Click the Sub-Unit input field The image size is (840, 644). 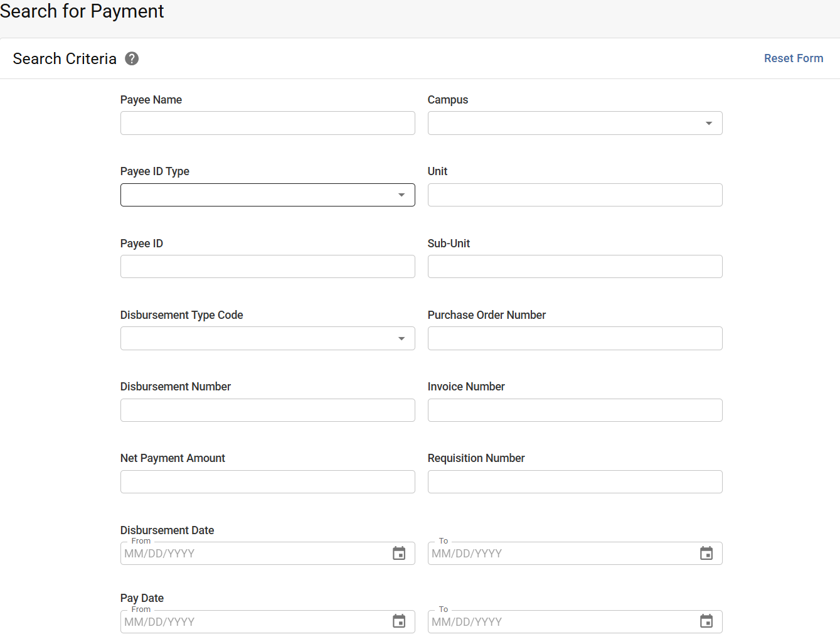(x=575, y=266)
